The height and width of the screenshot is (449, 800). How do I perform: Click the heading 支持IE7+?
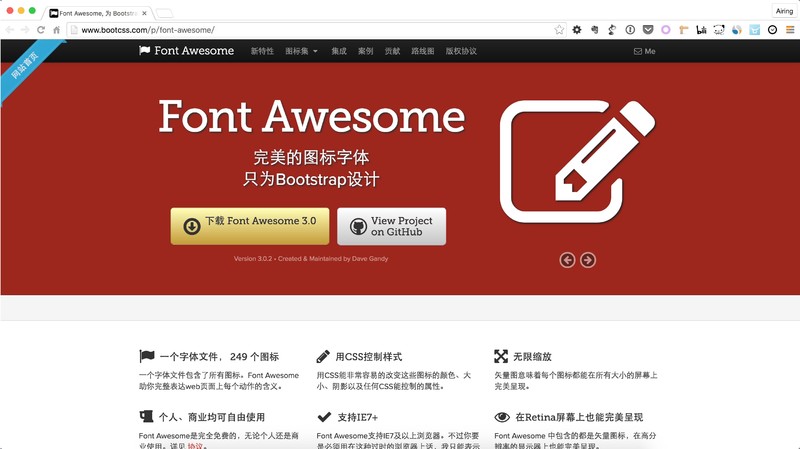click(358, 417)
